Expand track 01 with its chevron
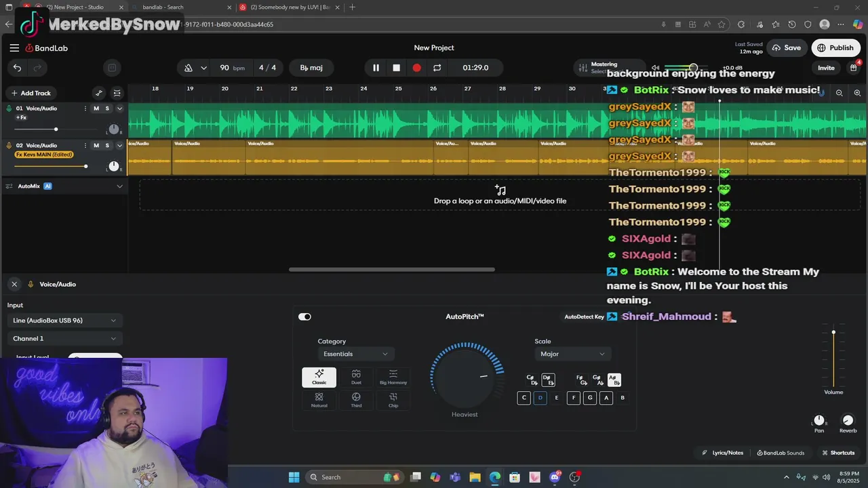The image size is (868, 488). pos(120,108)
